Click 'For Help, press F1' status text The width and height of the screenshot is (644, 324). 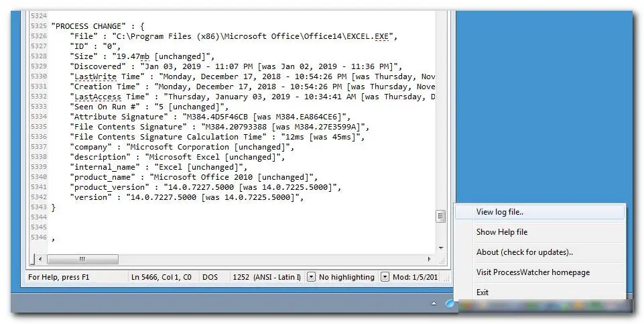[59, 277]
